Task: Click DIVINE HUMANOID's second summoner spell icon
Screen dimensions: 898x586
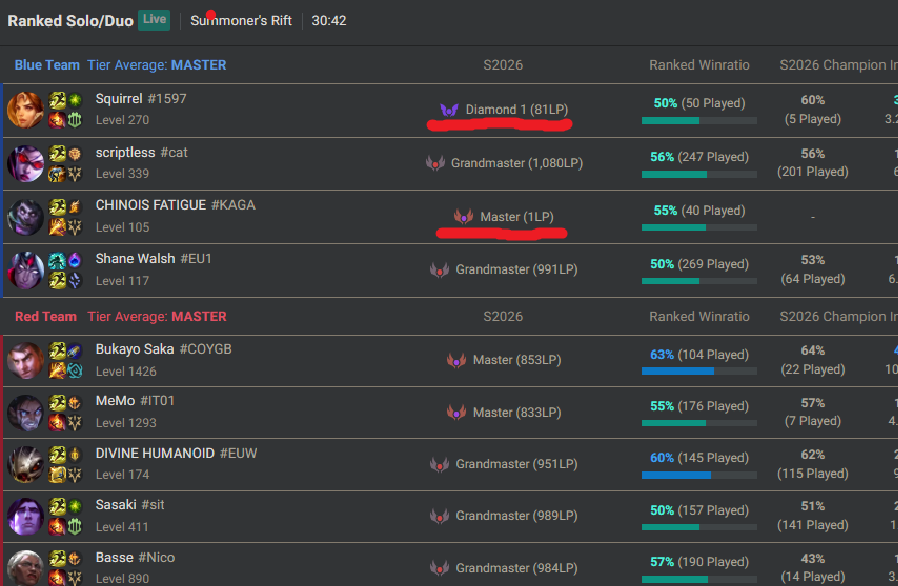Action: (57, 474)
